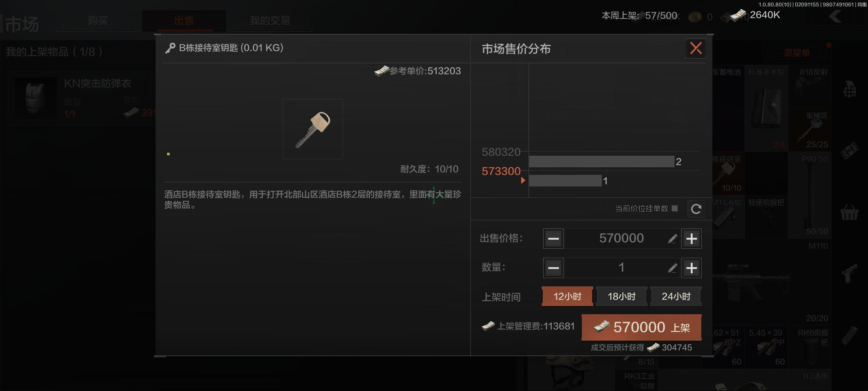Switch to the 购买 tab

click(98, 21)
